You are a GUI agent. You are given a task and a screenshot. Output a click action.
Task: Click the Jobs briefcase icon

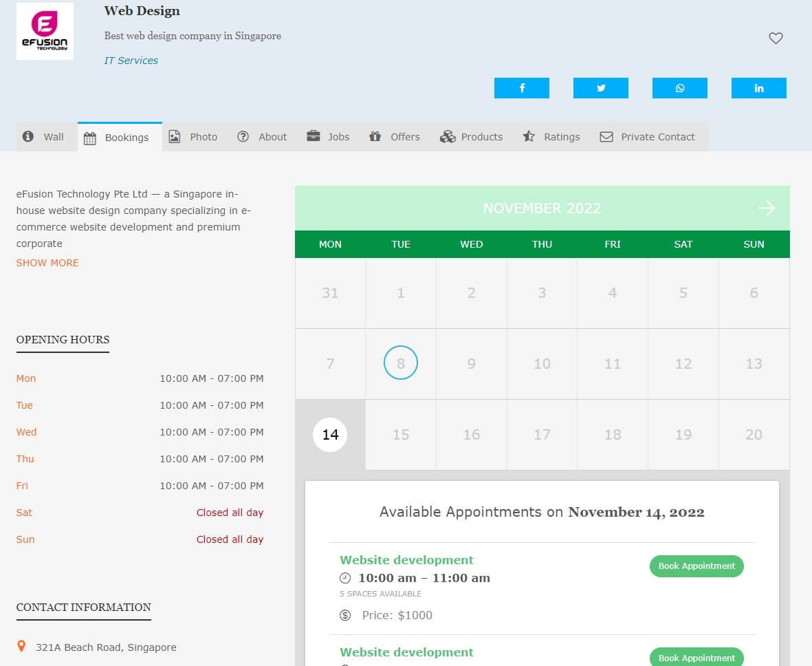click(314, 136)
